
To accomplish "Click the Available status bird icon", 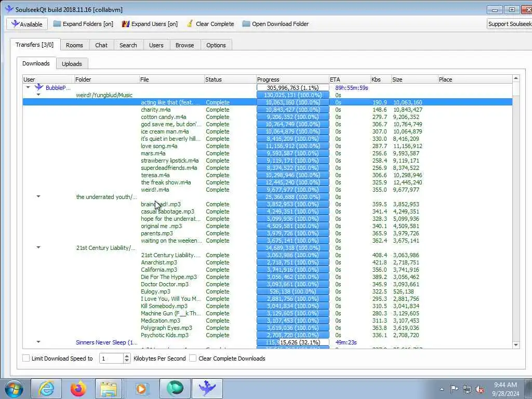I will point(15,24).
